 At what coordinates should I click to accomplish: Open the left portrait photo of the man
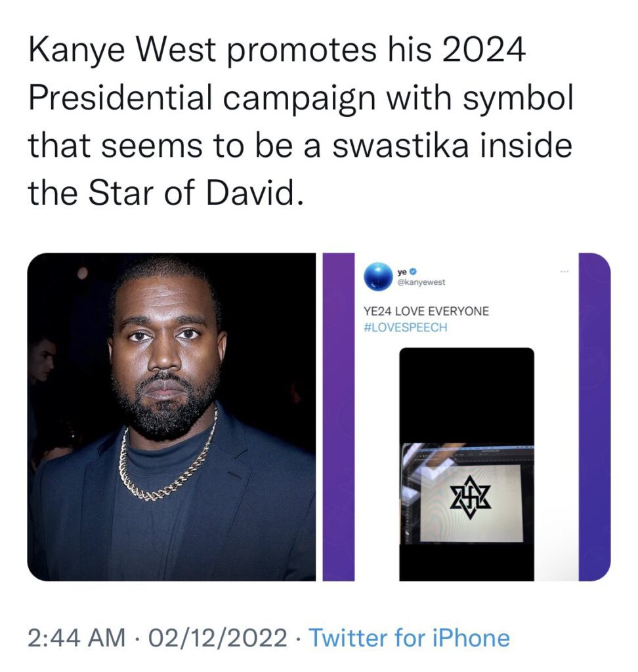[x=171, y=417]
